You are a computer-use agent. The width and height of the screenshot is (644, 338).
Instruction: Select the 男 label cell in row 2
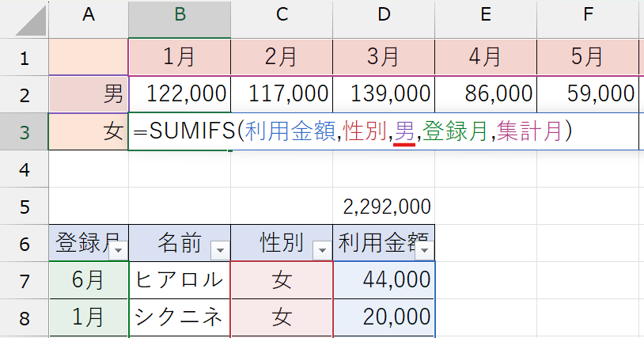89,94
